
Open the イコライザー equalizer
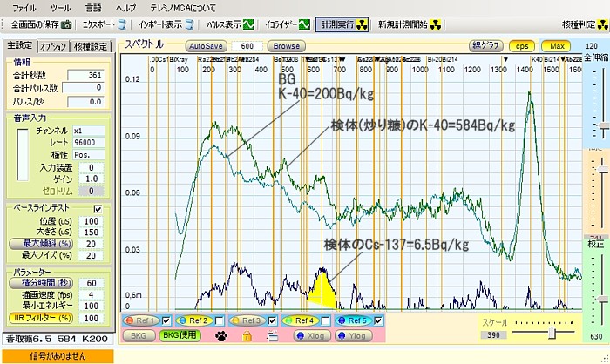click(288, 25)
